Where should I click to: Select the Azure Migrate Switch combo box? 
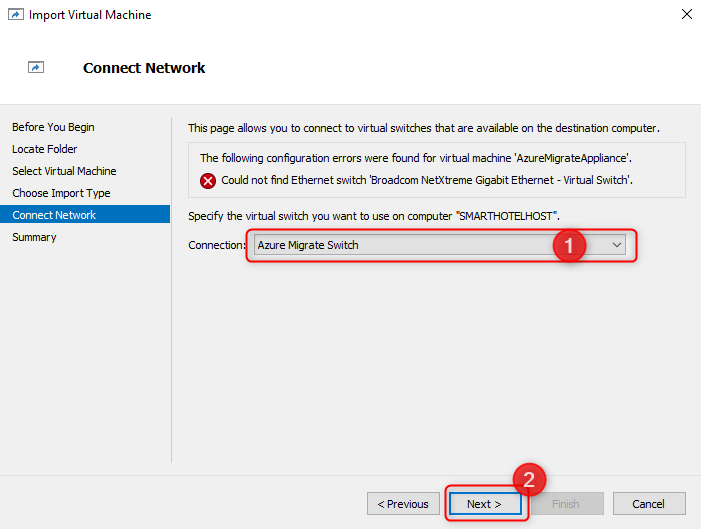click(439, 245)
